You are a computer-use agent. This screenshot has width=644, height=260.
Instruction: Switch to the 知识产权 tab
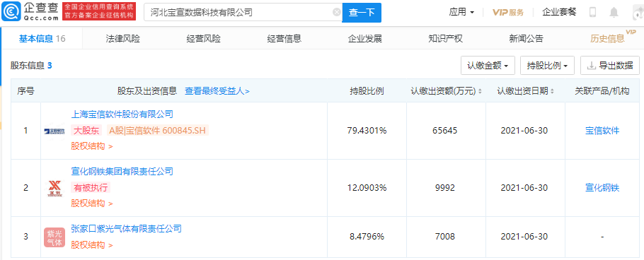[x=445, y=39]
